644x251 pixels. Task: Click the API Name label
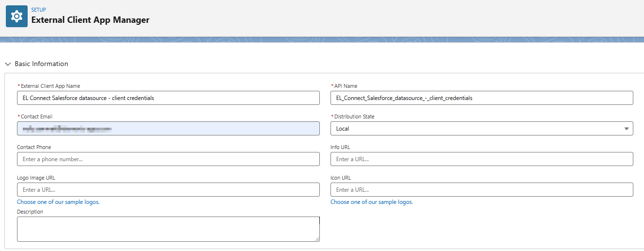point(346,86)
